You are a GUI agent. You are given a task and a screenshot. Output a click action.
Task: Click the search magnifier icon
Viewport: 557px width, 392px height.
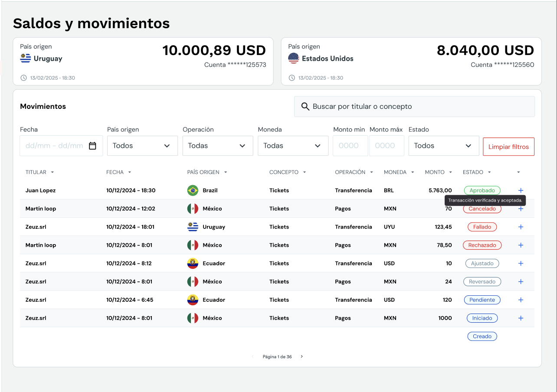305,107
